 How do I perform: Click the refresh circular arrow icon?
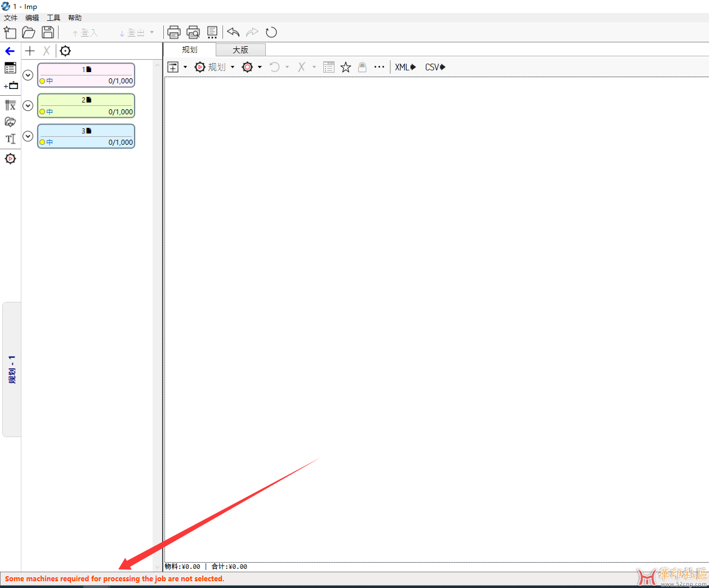click(271, 33)
